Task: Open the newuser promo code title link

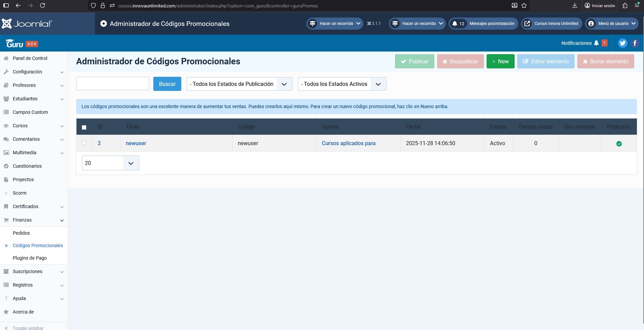Action: pos(136,143)
